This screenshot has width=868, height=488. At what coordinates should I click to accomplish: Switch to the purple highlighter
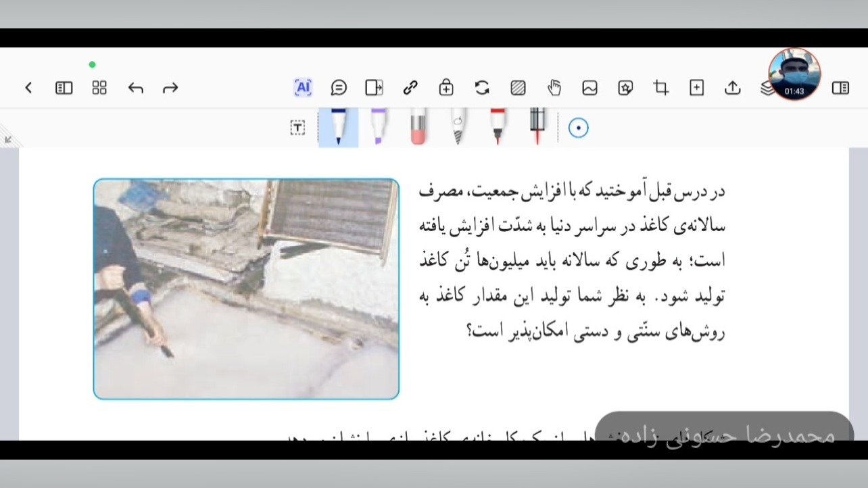pos(378,128)
